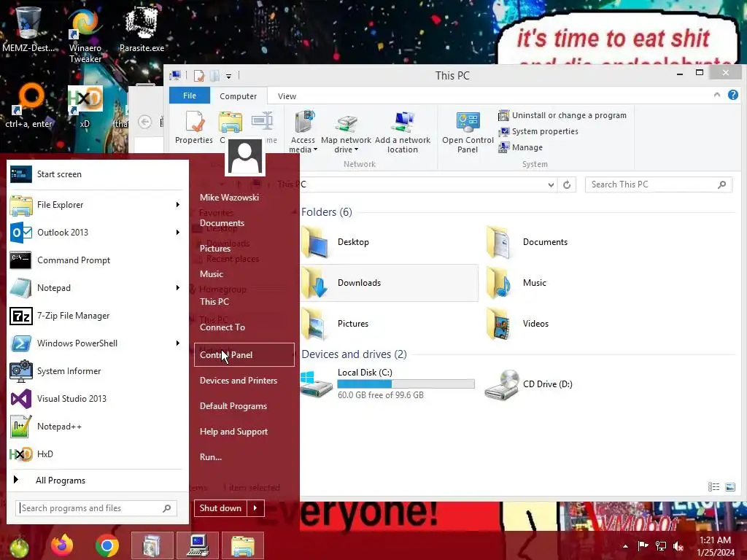Open File tab in This PC
The width and height of the screenshot is (747, 560).
coord(190,96)
